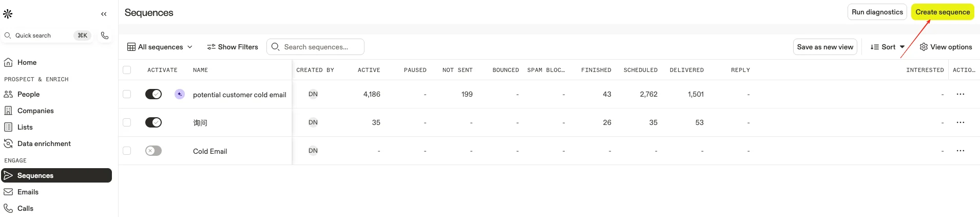Click Run diagnostics
This screenshot has width=980, height=217.
coord(877,12)
